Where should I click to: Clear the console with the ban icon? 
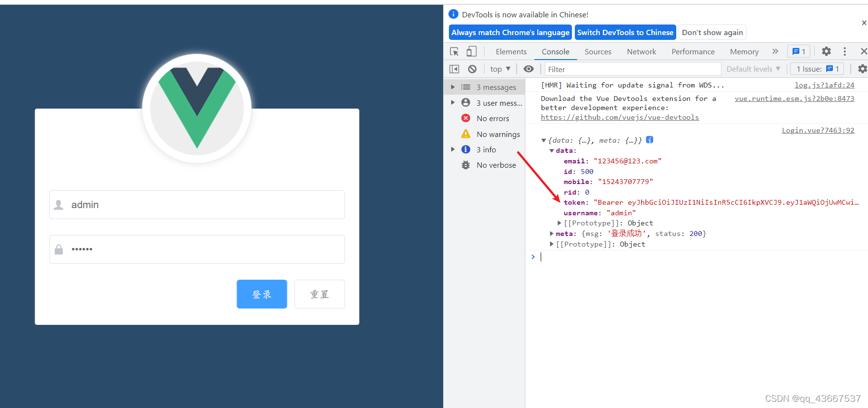click(x=472, y=69)
